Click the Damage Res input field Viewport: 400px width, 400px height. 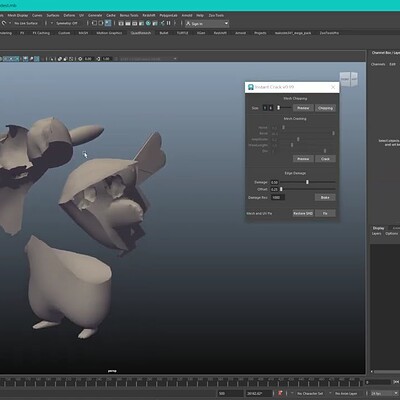pyautogui.click(x=278, y=197)
